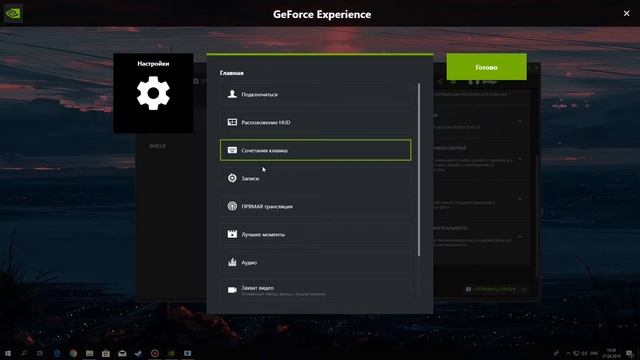
Task: Open Steam from the taskbar
Action: click(x=138, y=353)
